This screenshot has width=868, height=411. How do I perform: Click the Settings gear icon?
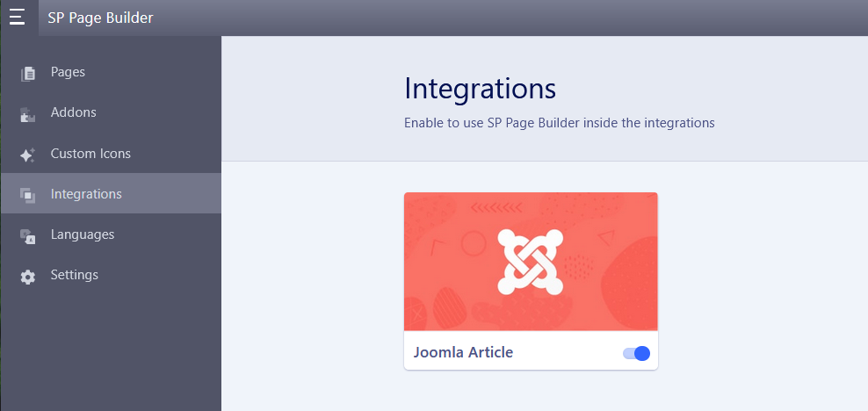pyautogui.click(x=28, y=276)
